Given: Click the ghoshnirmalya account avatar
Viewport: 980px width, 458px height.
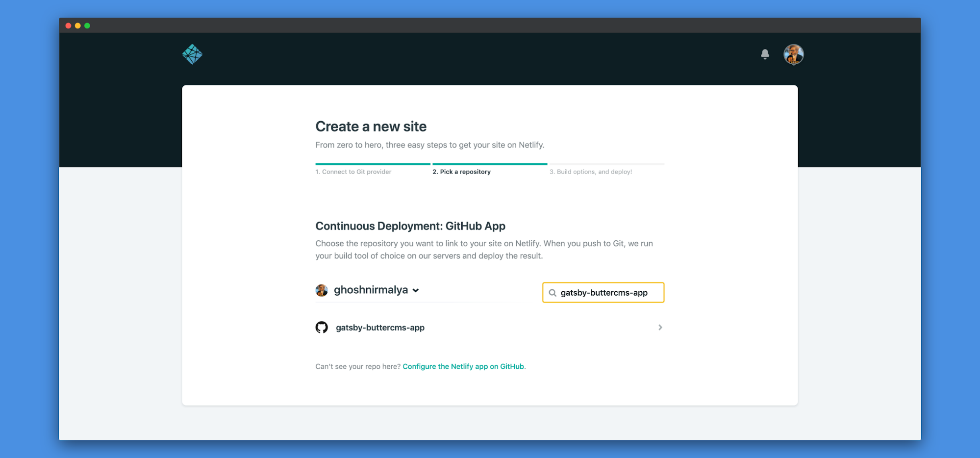Looking at the screenshot, I should pyautogui.click(x=322, y=290).
